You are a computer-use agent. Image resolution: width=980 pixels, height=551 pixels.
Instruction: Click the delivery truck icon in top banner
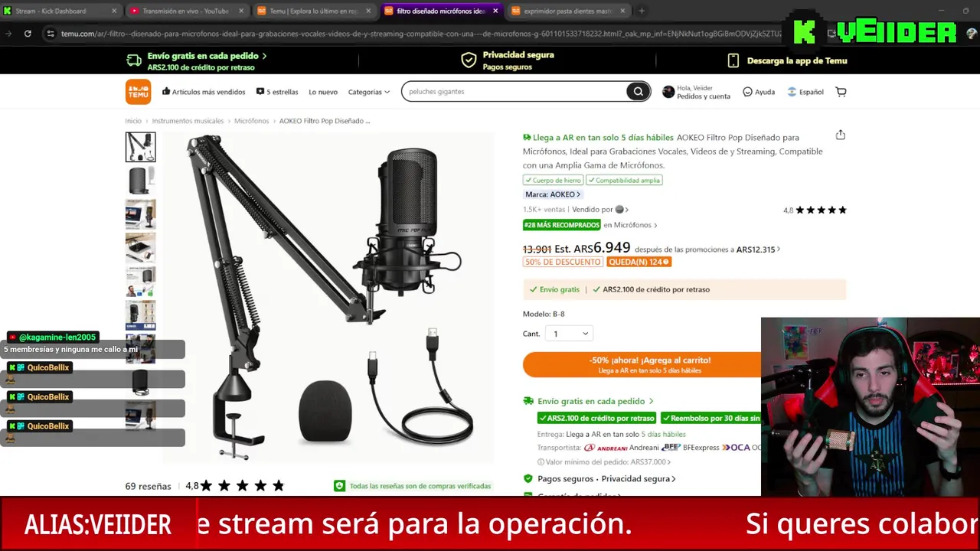pos(134,60)
